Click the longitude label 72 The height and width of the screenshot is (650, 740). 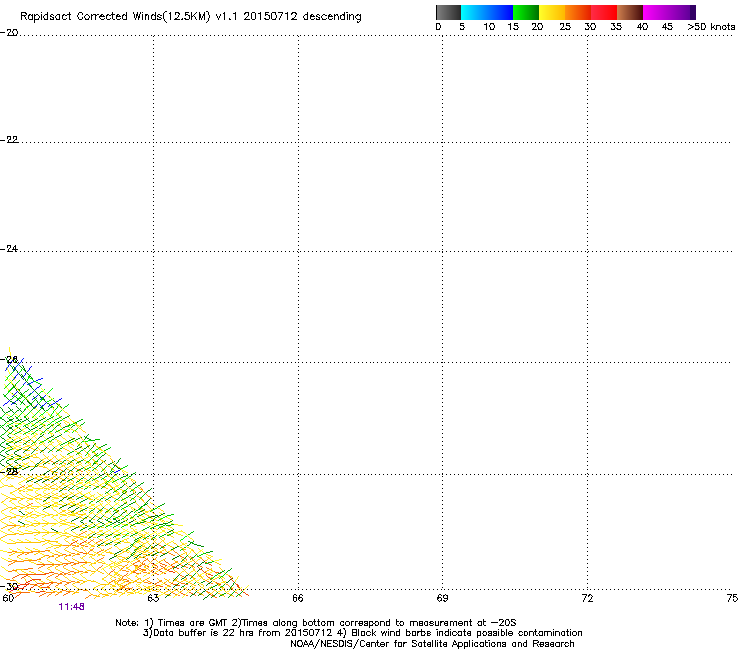(587, 599)
